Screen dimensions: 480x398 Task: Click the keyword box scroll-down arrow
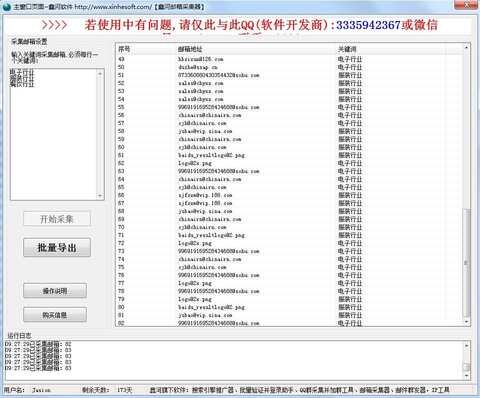click(100, 196)
